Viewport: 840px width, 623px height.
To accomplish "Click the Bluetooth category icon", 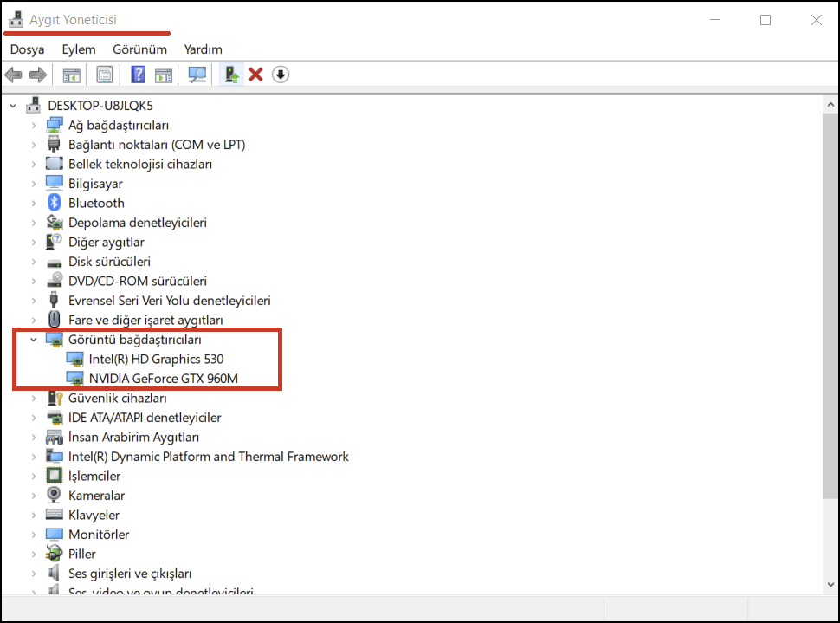I will coord(54,203).
